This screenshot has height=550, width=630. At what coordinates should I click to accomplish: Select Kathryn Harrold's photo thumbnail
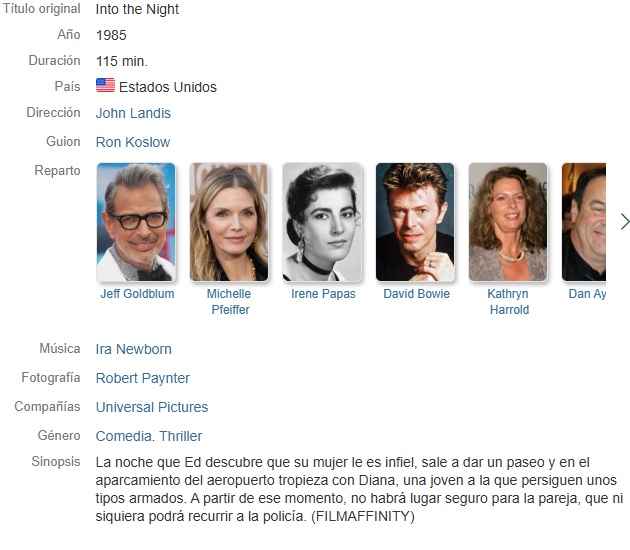pos(508,222)
